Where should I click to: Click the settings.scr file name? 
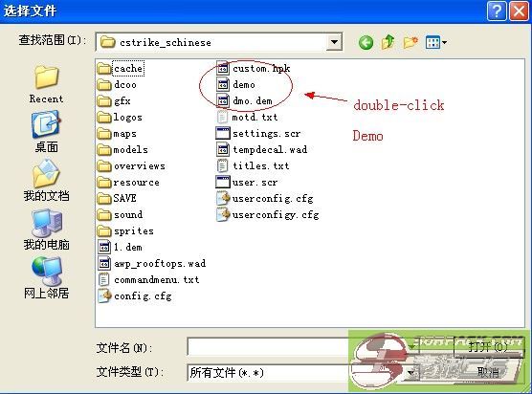pyautogui.click(x=266, y=134)
